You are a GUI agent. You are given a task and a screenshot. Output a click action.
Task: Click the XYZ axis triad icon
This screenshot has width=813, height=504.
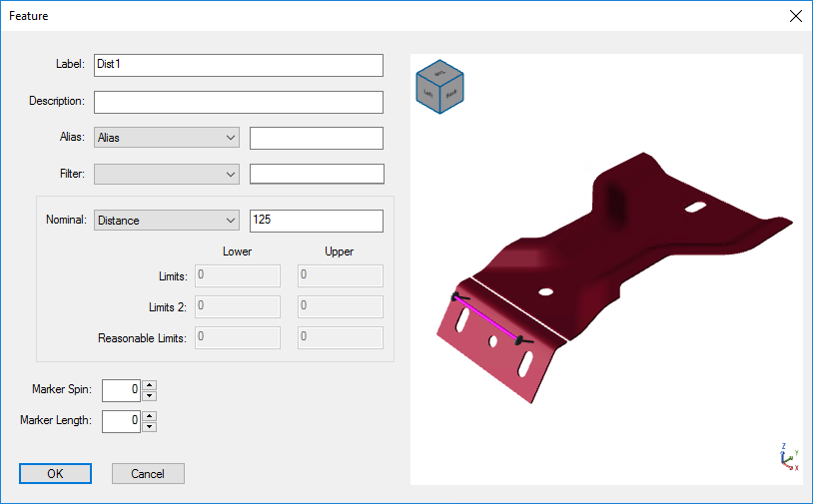tap(788, 457)
